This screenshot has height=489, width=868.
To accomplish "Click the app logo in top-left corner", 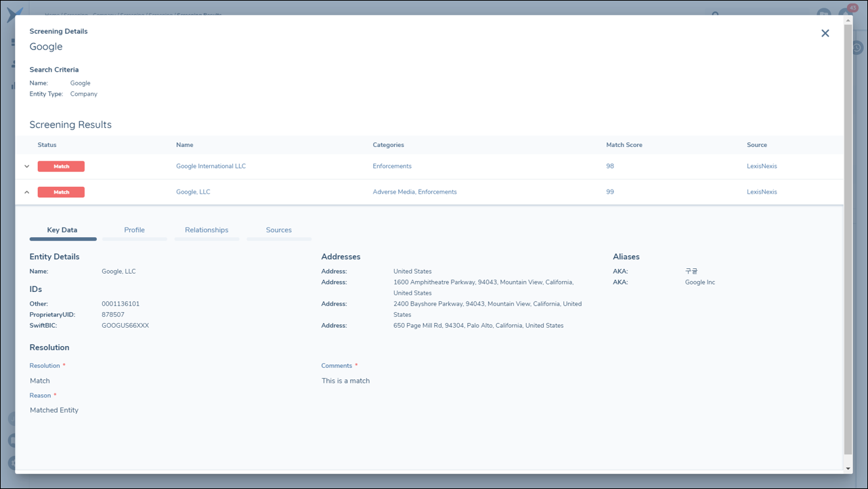I will coord(14,15).
